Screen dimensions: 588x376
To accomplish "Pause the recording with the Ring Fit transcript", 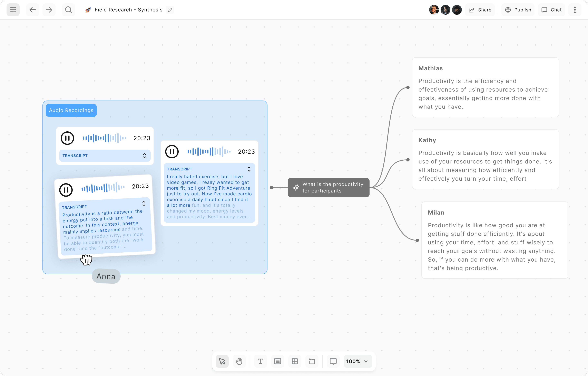I will (172, 152).
